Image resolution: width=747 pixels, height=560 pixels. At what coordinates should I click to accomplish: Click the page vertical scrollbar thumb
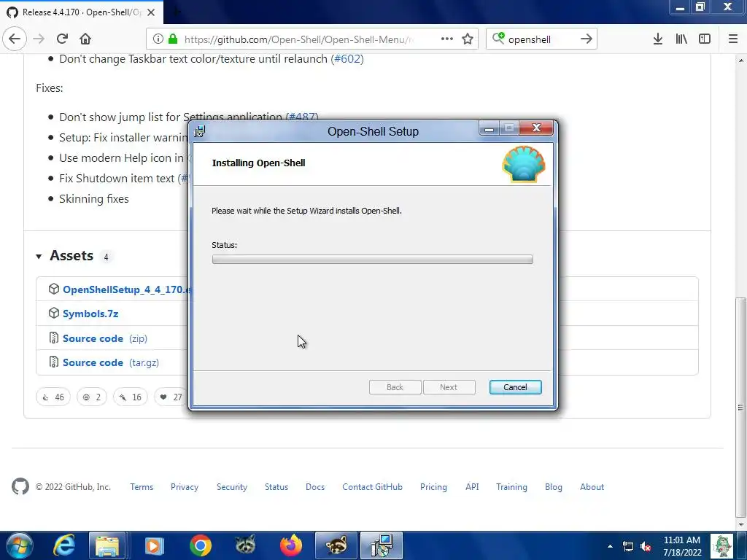click(x=740, y=407)
